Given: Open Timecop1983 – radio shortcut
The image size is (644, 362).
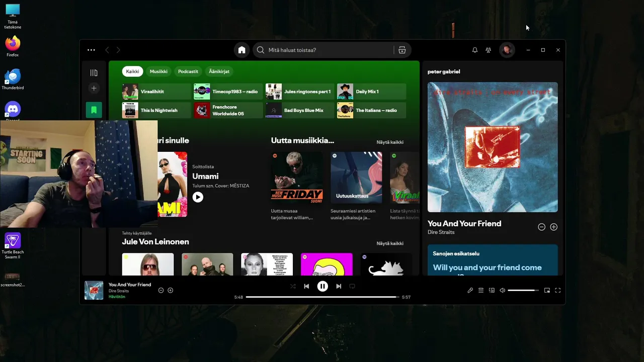Looking at the screenshot, I should (x=228, y=92).
